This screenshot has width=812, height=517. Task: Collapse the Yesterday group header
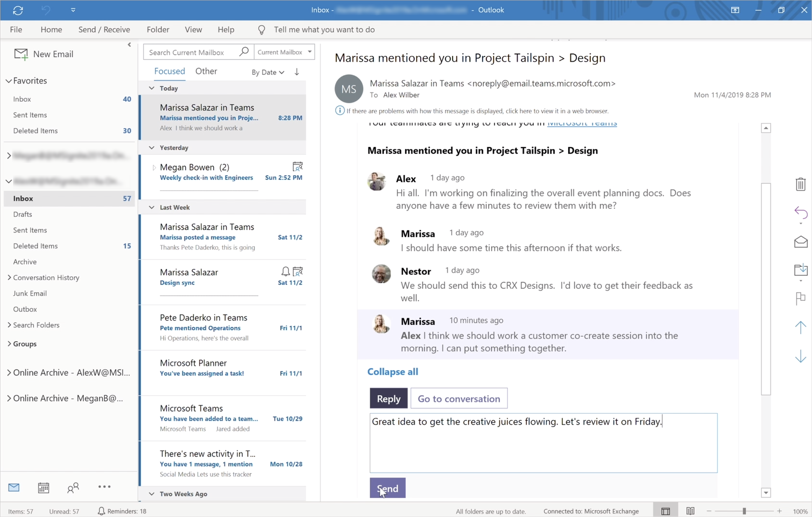(x=152, y=148)
